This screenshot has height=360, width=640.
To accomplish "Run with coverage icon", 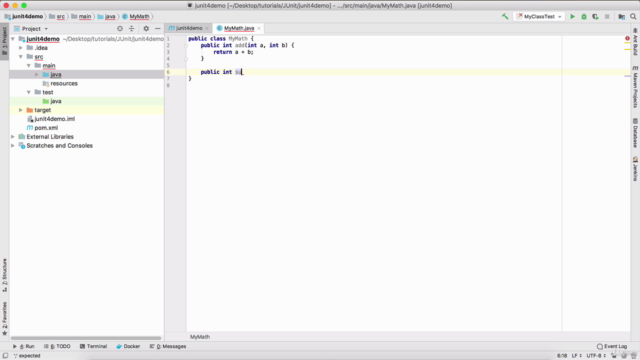I will pos(595,16).
